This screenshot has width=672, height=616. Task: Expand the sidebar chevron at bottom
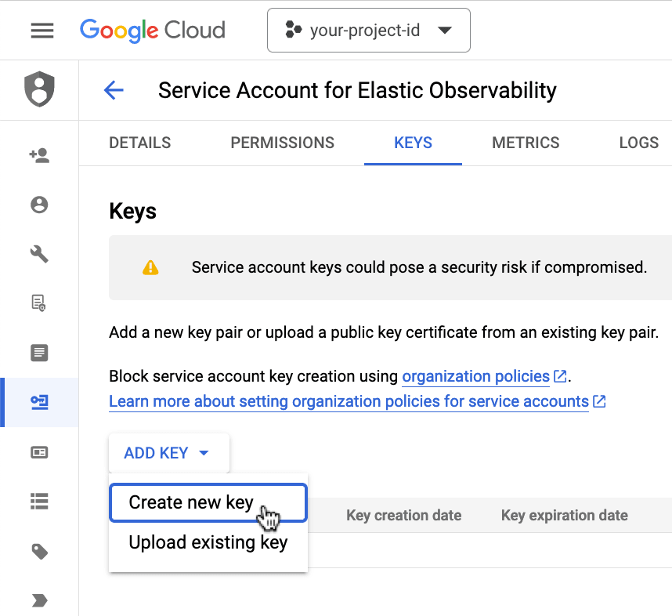pyautogui.click(x=39, y=600)
